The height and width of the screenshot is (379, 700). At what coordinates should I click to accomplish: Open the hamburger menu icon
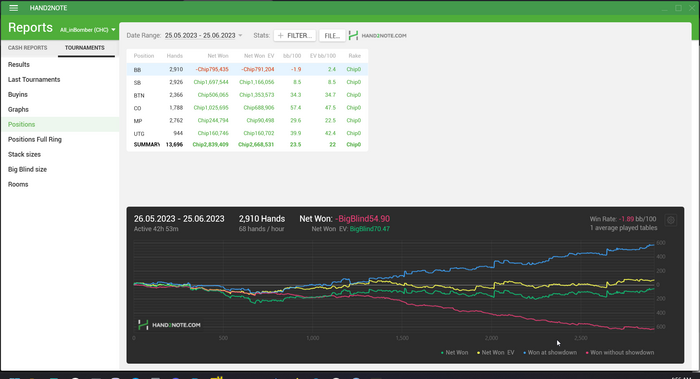13,8
